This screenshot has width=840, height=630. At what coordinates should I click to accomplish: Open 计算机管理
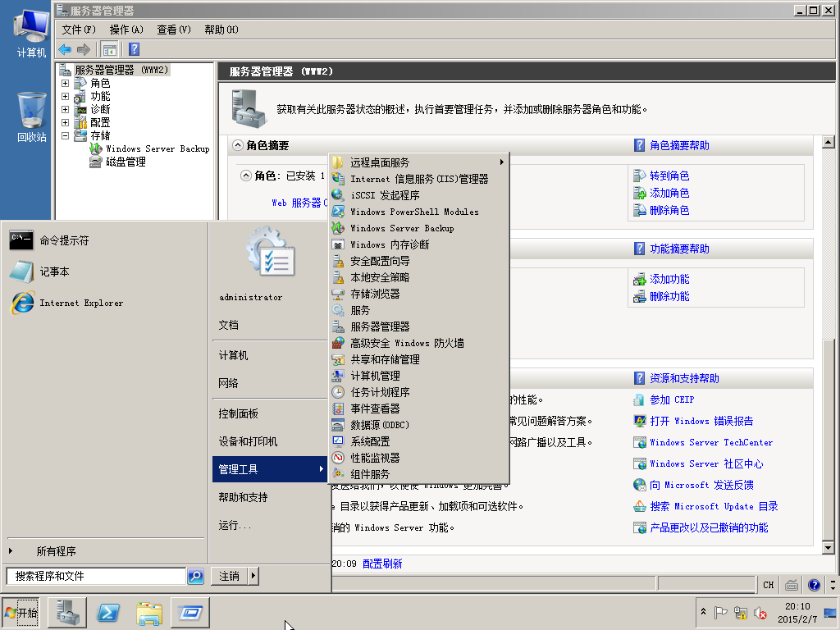(418, 376)
